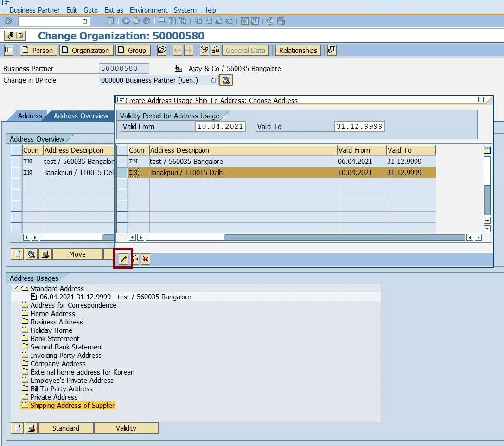Viewport: 504px width, 446px height.
Task: Click the Create Address icon below Address Overview
Action: [17, 254]
